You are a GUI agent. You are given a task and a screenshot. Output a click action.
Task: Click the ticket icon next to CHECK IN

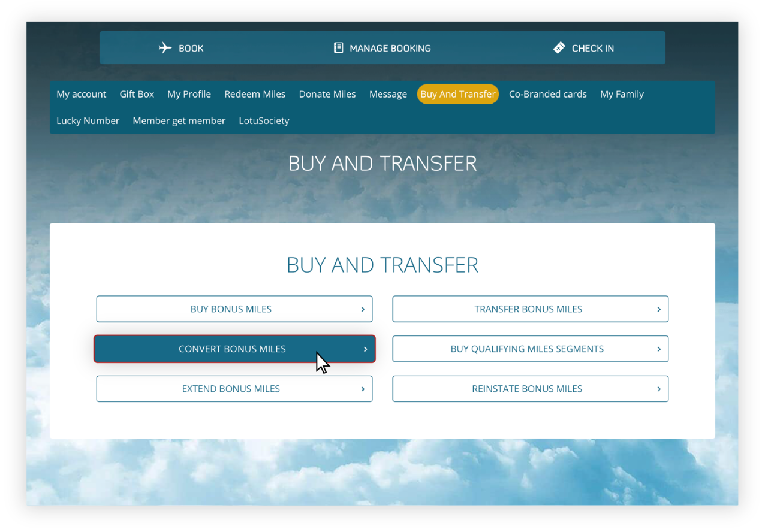pyautogui.click(x=558, y=47)
